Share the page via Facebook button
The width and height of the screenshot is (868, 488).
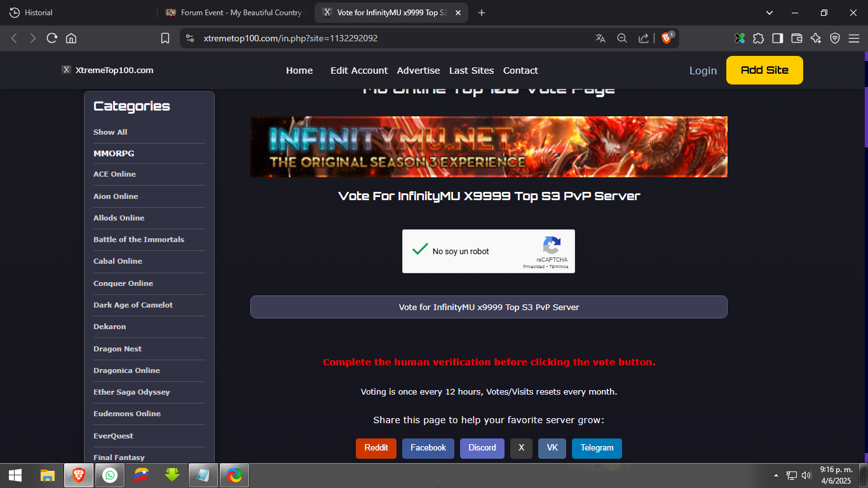[x=428, y=448]
